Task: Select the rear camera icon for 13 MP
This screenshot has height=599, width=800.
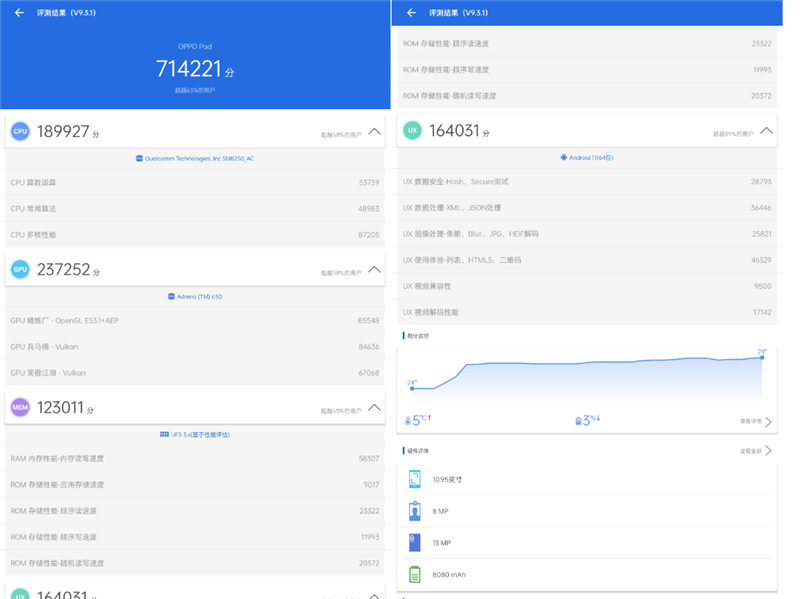Action: 415,542
